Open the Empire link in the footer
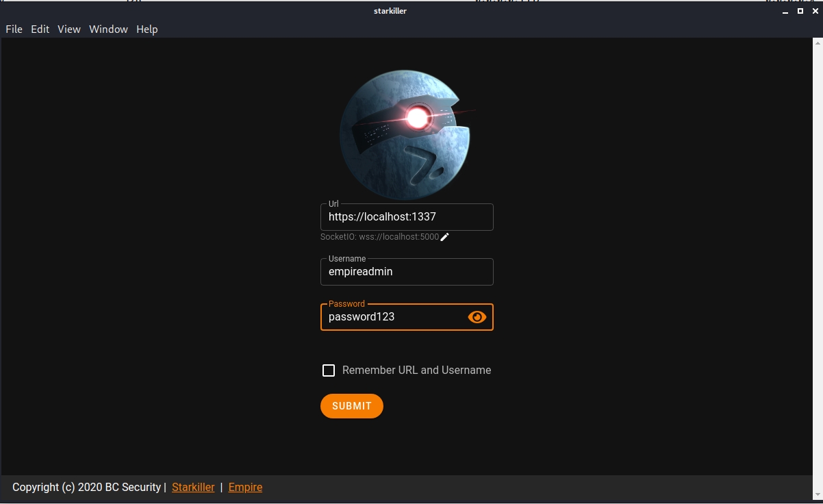823x504 pixels. coord(245,488)
